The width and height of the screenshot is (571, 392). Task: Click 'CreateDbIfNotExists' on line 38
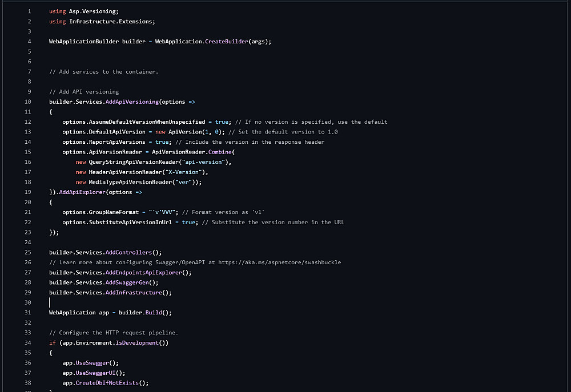107,382
